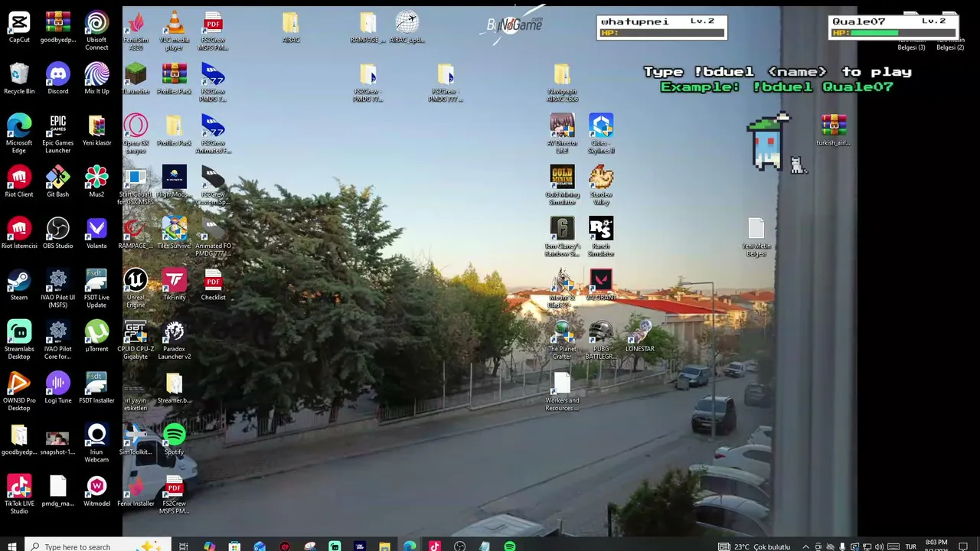
Task: Select the FlightMods desktop icon
Action: 175,182
